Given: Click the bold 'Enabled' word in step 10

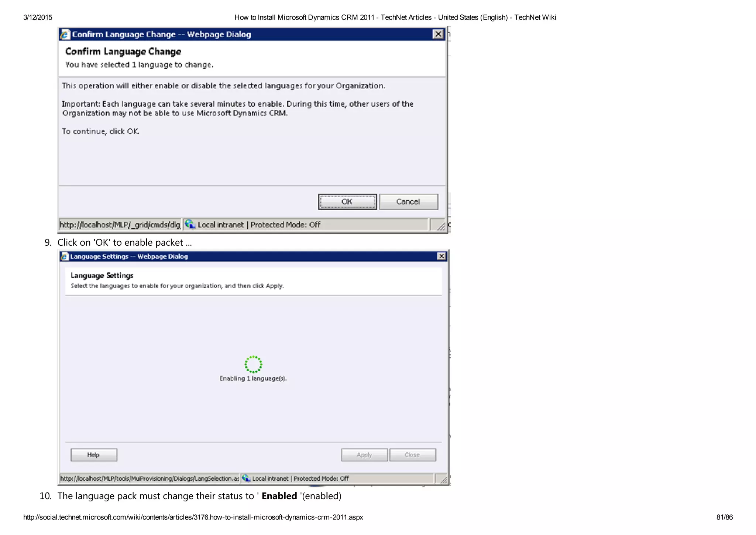Looking at the screenshot, I should click(x=279, y=496).
